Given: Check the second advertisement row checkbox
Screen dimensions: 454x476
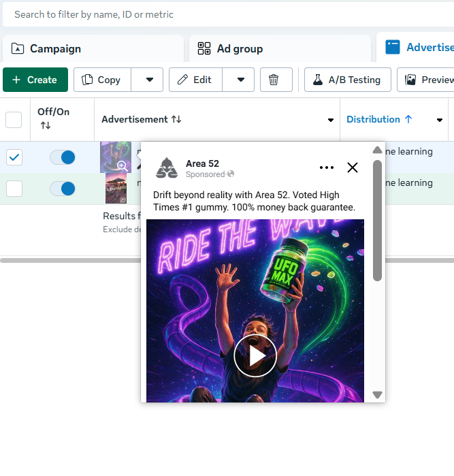Looking at the screenshot, I should [x=14, y=189].
